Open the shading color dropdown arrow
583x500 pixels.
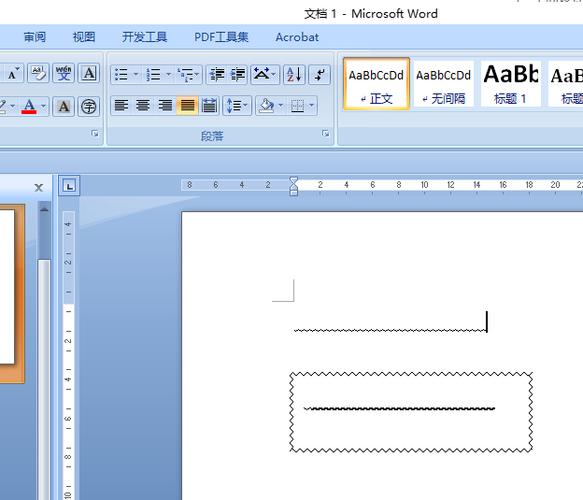tap(281, 106)
